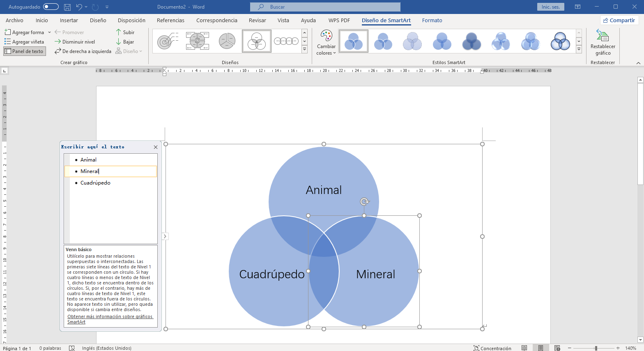Apply the second SmartArt style thumbnail
Image resolution: width=644 pixels, height=351 pixels.
383,41
